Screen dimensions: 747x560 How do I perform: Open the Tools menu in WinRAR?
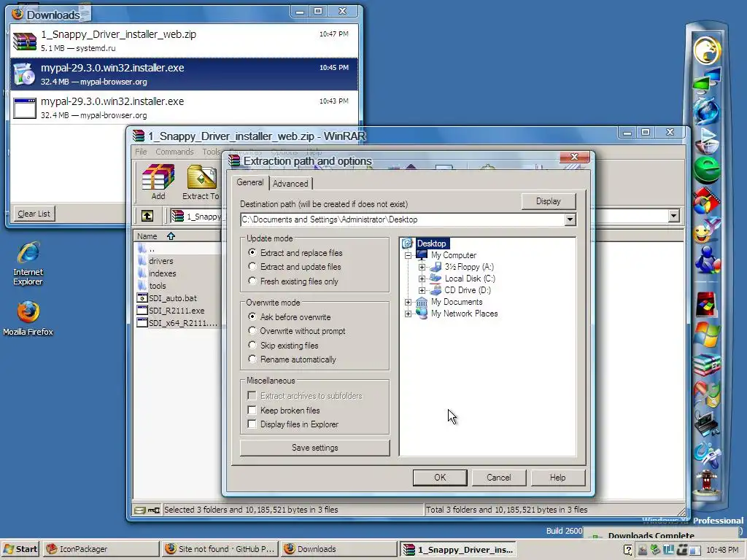click(211, 152)
